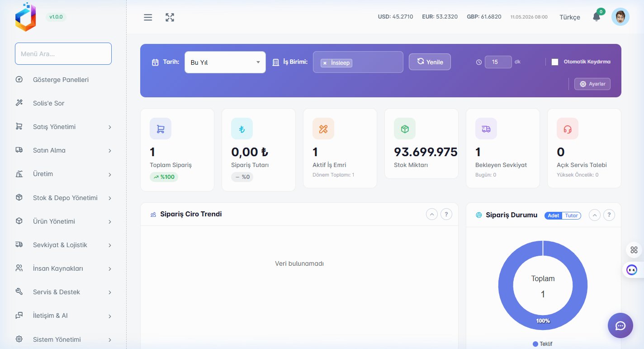Expand the Satış Yönetimi menu

click(63, 127)
